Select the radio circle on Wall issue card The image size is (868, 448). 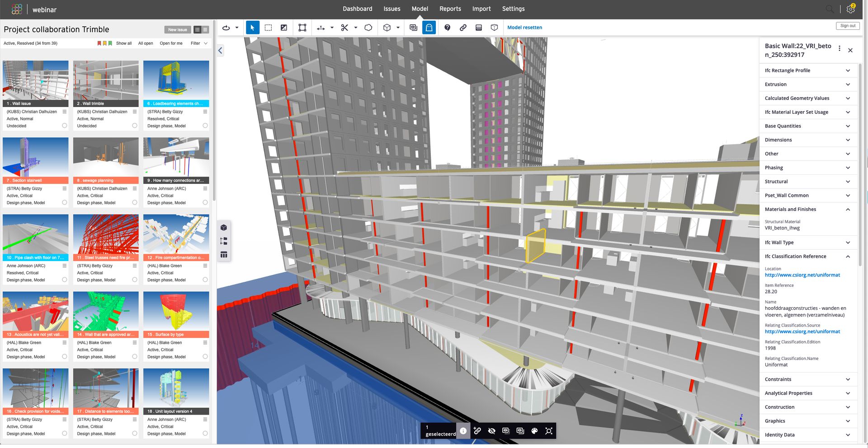64,126
